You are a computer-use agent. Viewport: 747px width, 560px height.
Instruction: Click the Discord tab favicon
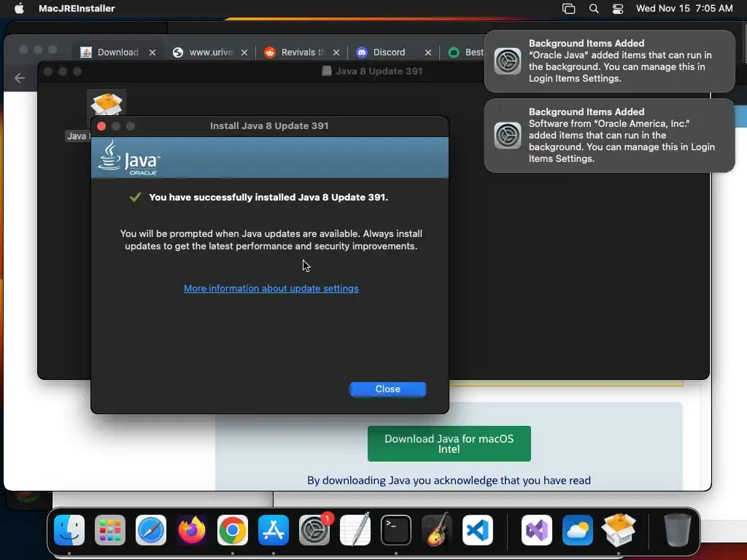(362, 52)
